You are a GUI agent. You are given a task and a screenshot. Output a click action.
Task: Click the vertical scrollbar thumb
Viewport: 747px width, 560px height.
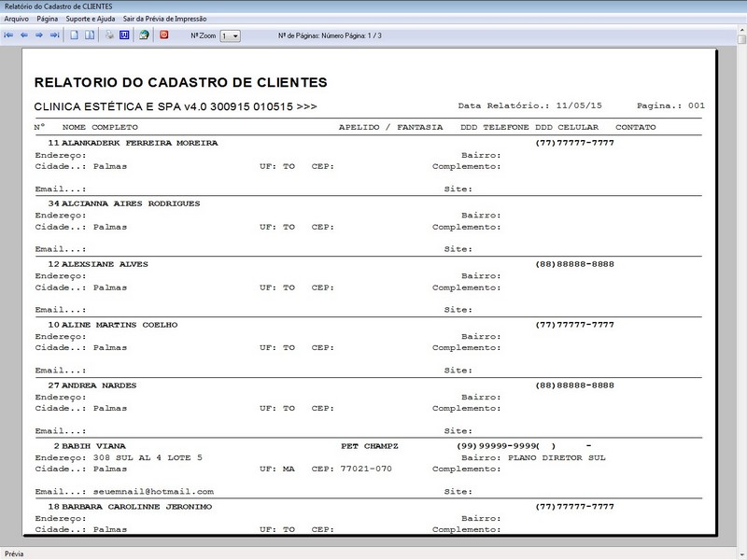pos(741,39)
